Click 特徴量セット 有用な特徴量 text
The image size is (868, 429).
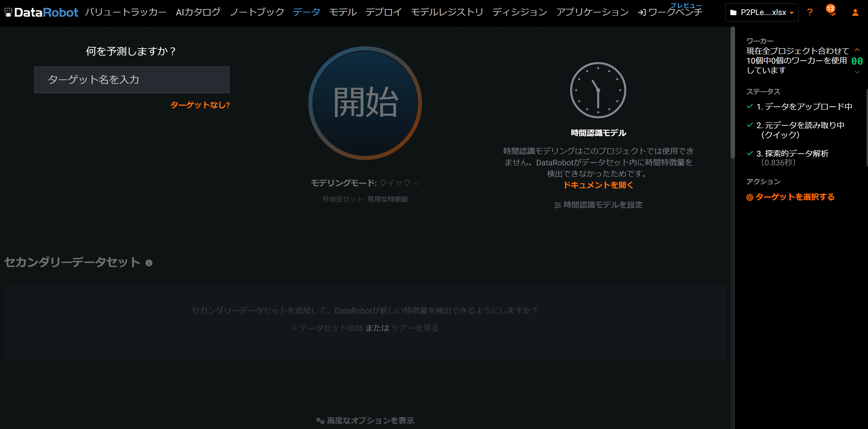(365, 199)
